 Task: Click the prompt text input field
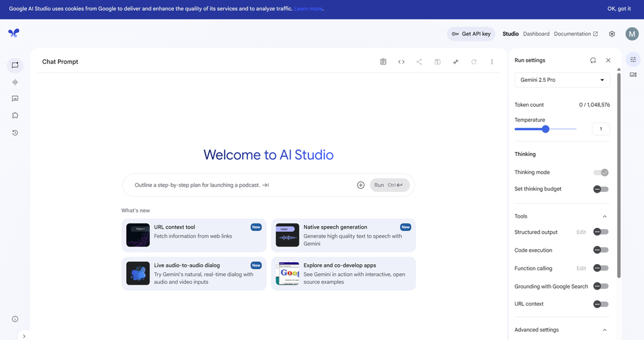tap(242, 185)
